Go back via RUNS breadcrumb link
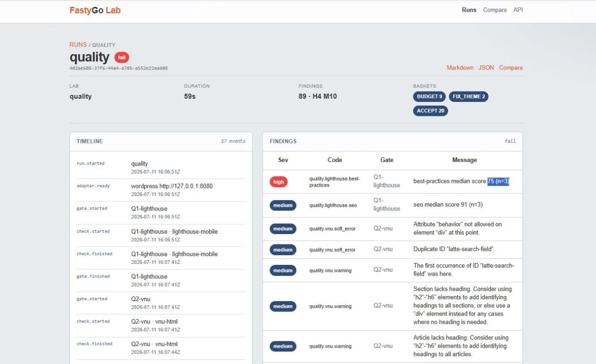Screen dimensions: 596x364 pyautogui.click(x=78, y=45)
